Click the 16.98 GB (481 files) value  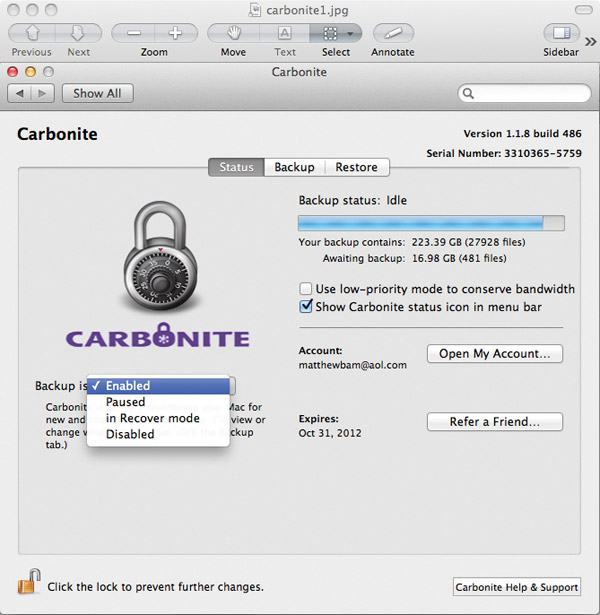(x=459, y=258)
